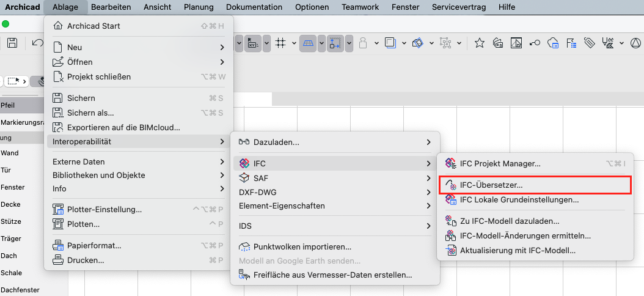The image size is (644, 296).
Task: Expand the Öffnen submenu
Action: click(x=139, y=62)
